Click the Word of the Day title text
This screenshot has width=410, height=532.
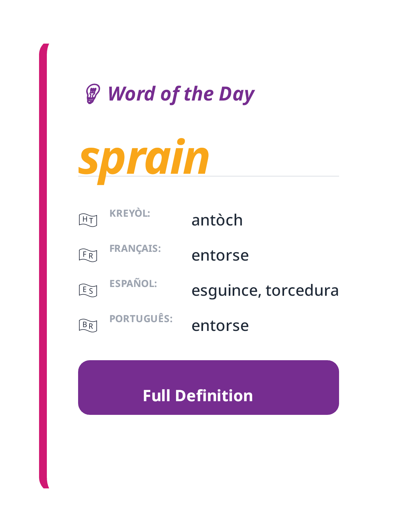click(x=181, y=94)
